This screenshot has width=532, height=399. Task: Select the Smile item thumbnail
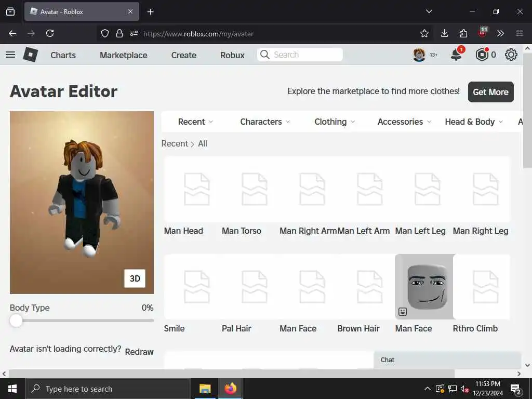pyautogui.click(x=193, y=287)
